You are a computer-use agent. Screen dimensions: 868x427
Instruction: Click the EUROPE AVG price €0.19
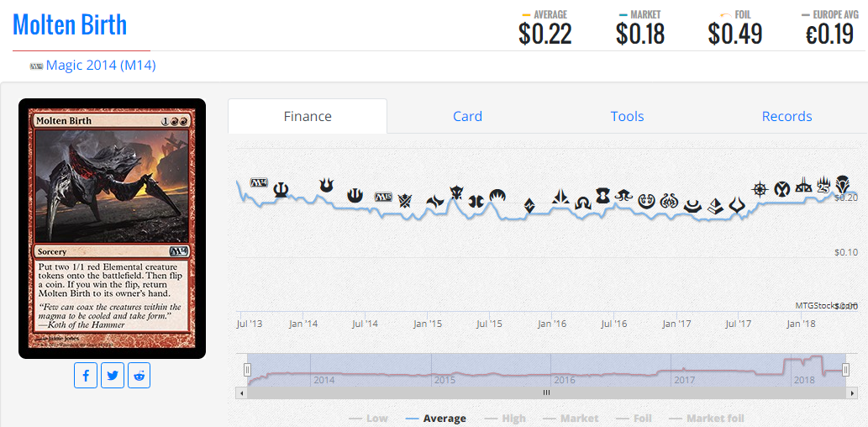coord(829,34)
